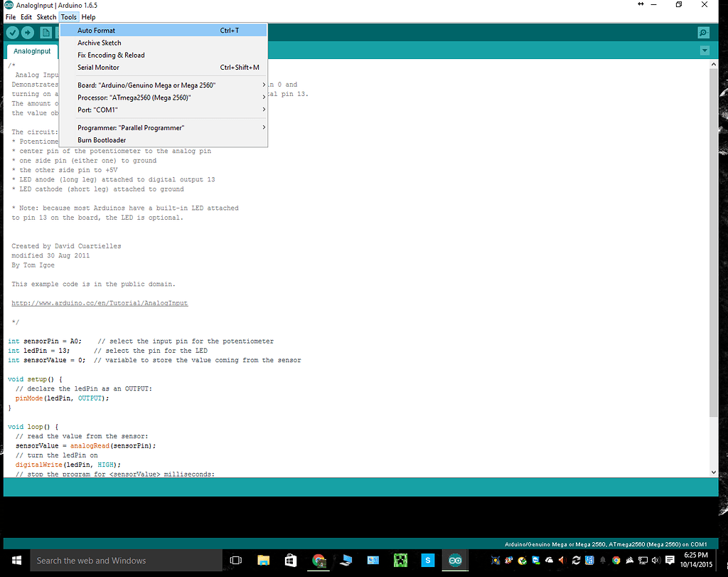
Task: Open the Action Center notifications icon
Action: (x=670, y=560)
